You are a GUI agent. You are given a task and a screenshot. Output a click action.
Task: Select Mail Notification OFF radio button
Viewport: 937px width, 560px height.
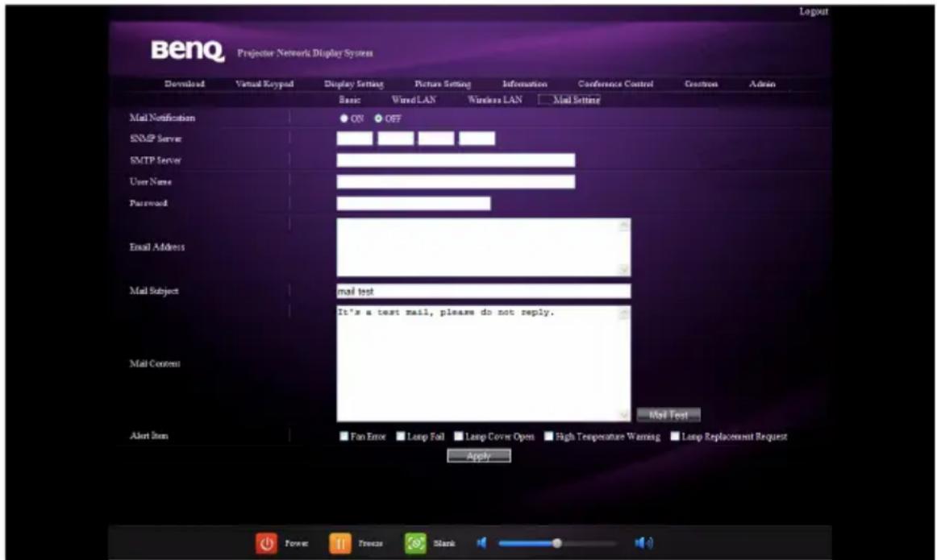(x=378, y=118)
